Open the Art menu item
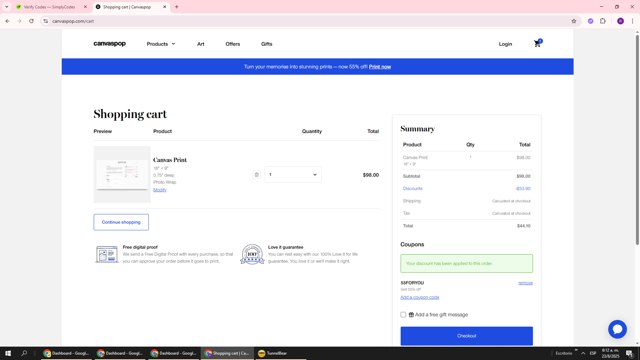Screen dimensions: 640x360 click(200, 44)
